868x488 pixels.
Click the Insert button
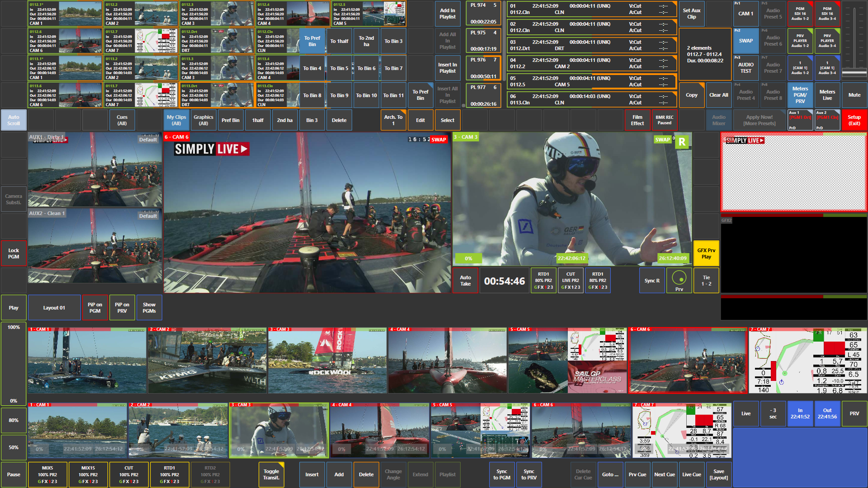[x=312, y=474]
